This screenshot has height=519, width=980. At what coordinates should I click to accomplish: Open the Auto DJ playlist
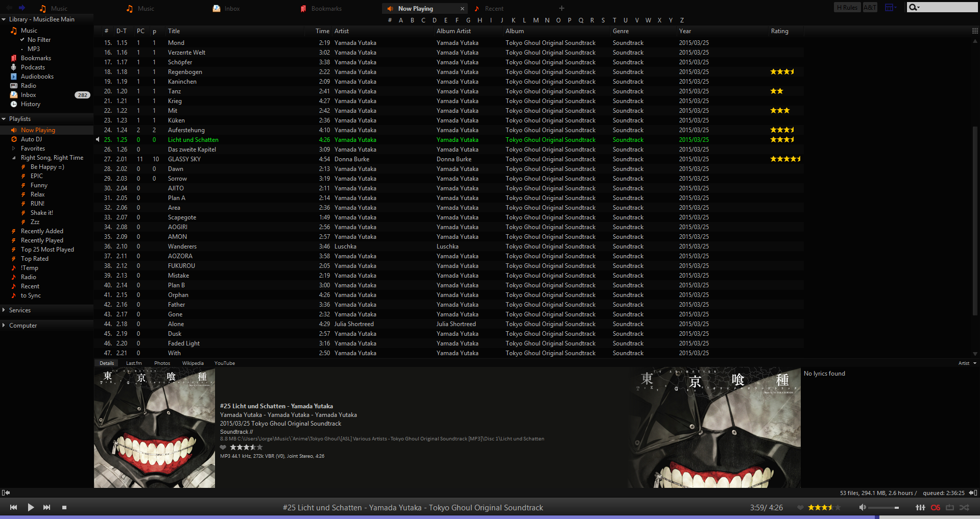click(31, 139)
